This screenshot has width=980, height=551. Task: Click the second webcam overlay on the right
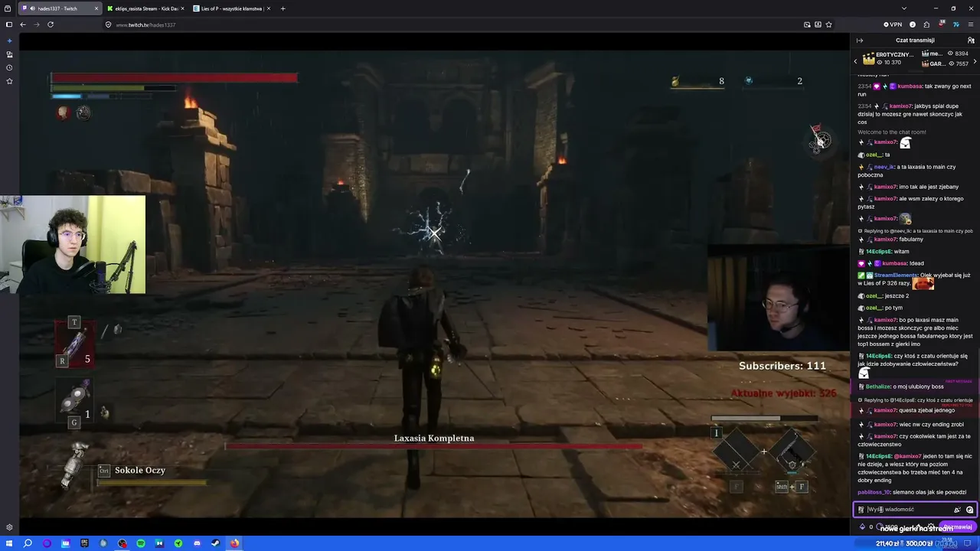pyautogui.click(x=778, y=298)
